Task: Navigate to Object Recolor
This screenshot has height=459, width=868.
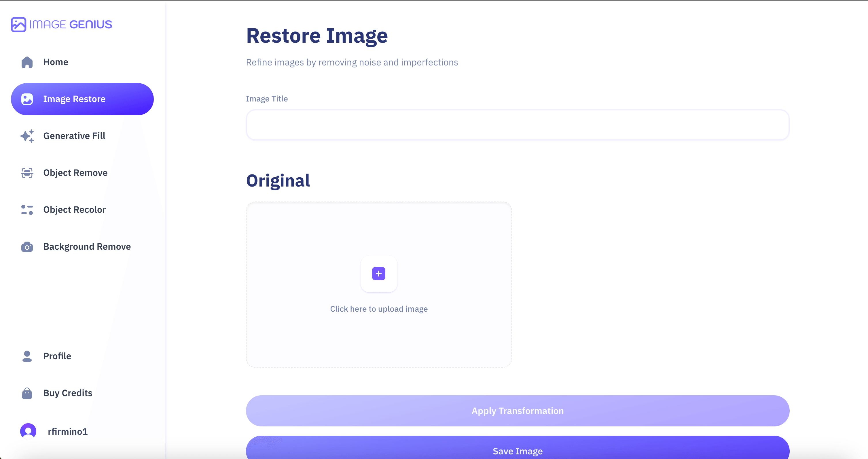Action: coord(75,209)
